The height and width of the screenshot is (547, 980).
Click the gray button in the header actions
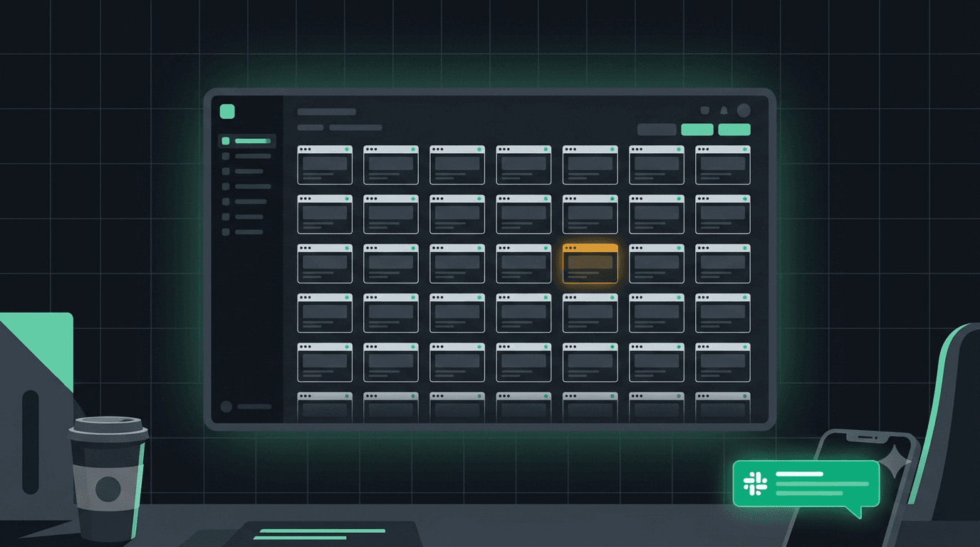[x=657, y=130]
